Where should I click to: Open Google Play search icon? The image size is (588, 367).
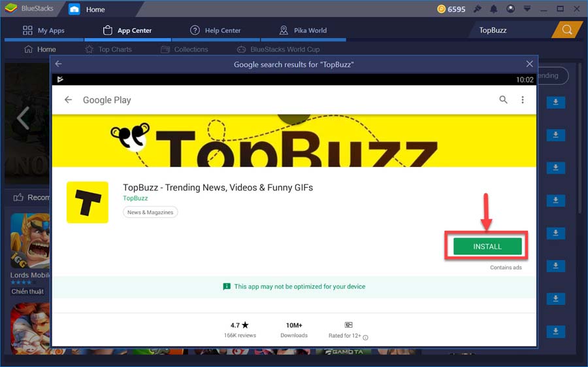click(503, 99)
